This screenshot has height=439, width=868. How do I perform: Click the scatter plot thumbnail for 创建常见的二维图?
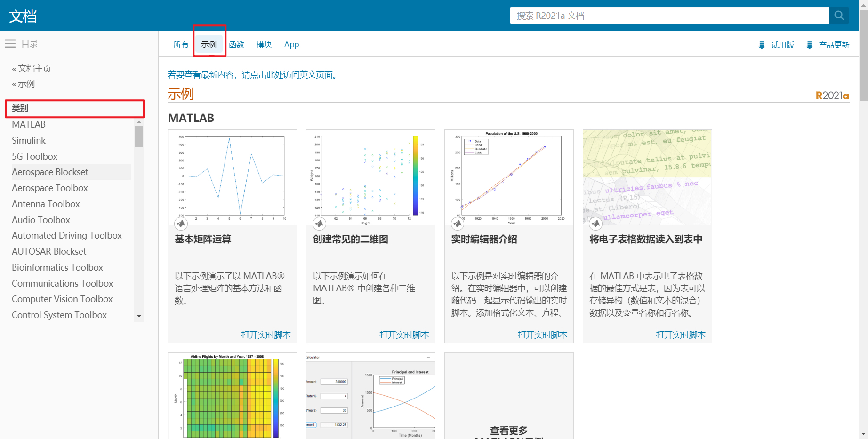tap(371, 177)
